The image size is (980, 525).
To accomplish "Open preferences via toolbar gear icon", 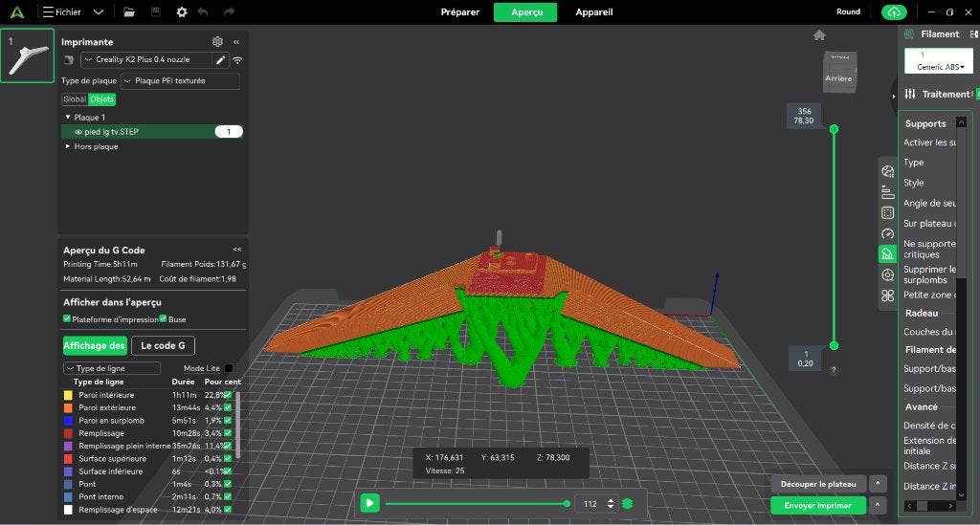I will click(x=182, y=11).
